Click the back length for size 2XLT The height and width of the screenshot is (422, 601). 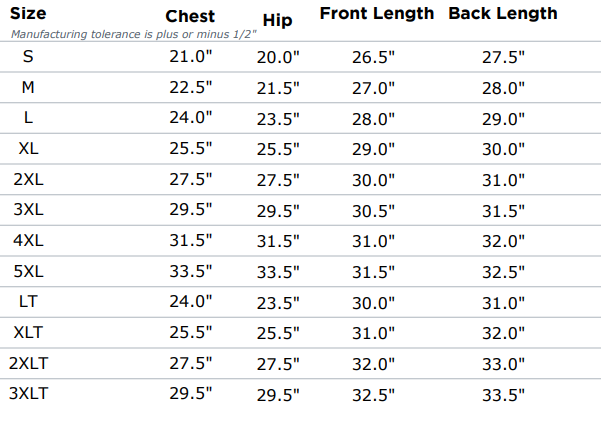[x=503, y=364]
